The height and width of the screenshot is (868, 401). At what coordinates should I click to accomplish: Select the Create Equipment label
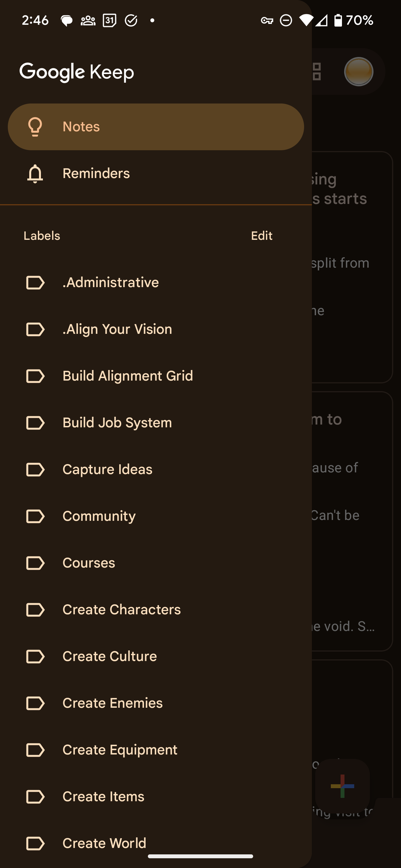(119, 749)
